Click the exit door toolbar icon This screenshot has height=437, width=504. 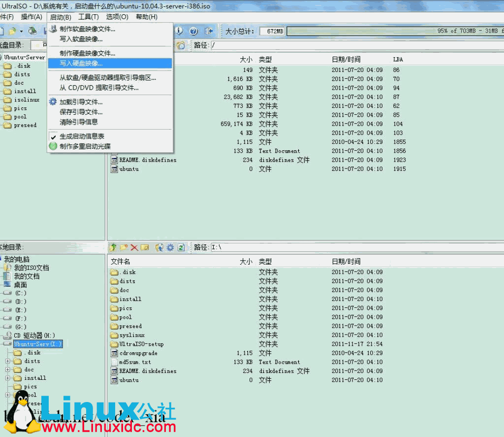(x=209, y=31)
